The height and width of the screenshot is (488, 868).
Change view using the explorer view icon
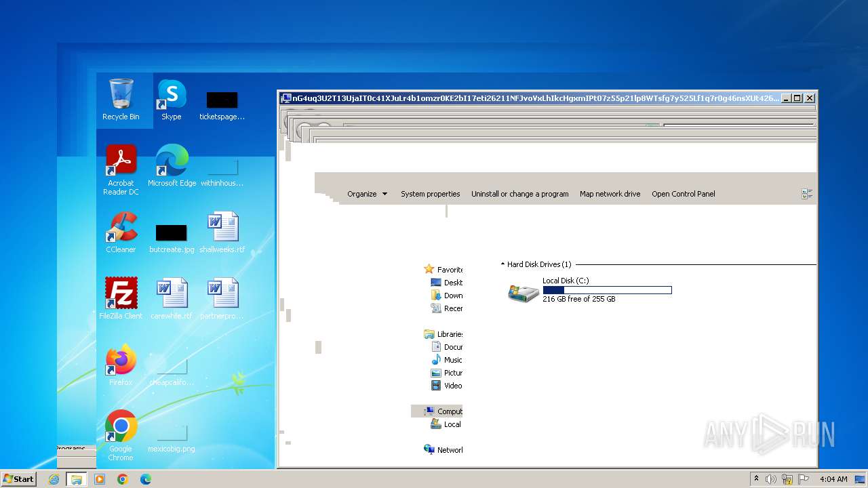click(x=806, y=194)
